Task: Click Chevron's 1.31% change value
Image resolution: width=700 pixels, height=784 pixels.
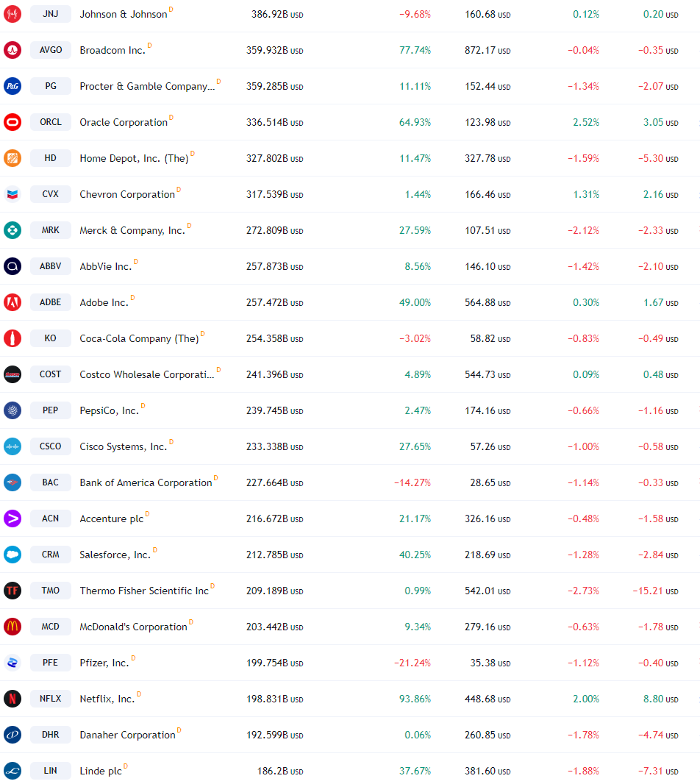Action: pyautogui.click(x=586, y=194)
